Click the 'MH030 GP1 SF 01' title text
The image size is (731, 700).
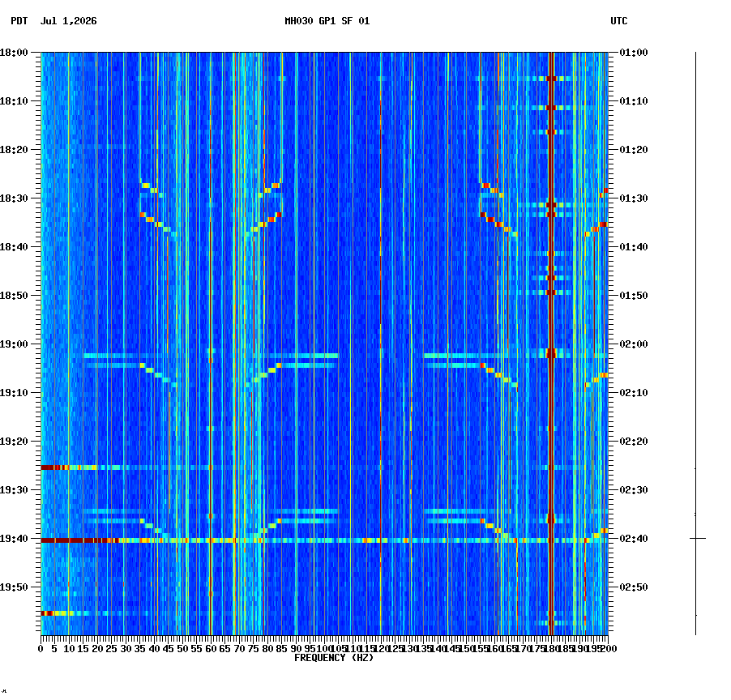[x=327, y=21]
